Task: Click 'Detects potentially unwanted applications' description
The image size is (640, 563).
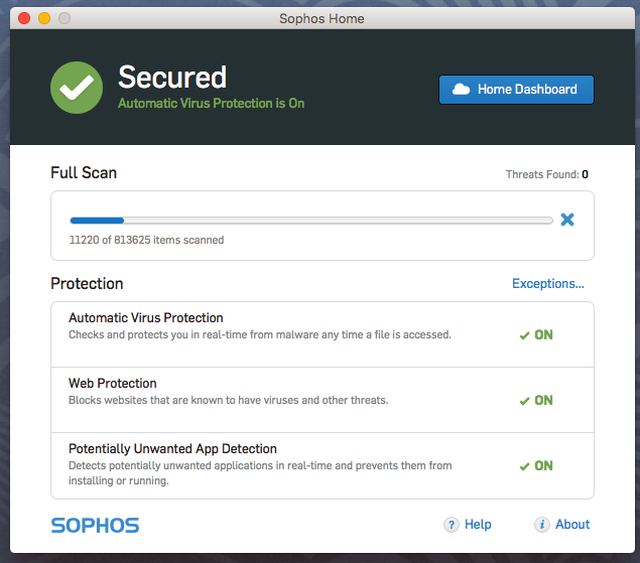Action: pos(260,473)
